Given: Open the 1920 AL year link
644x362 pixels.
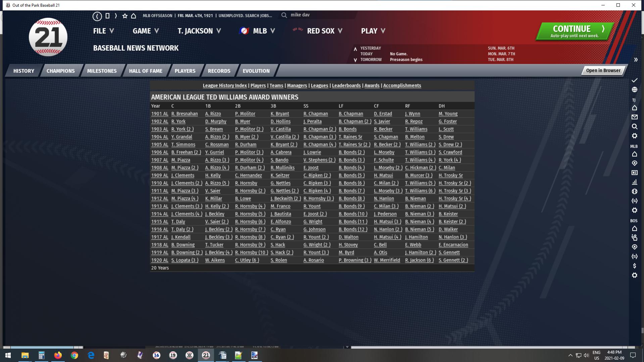Looking at the screenshot, I should pyautogui.click(x=160, y=260).
